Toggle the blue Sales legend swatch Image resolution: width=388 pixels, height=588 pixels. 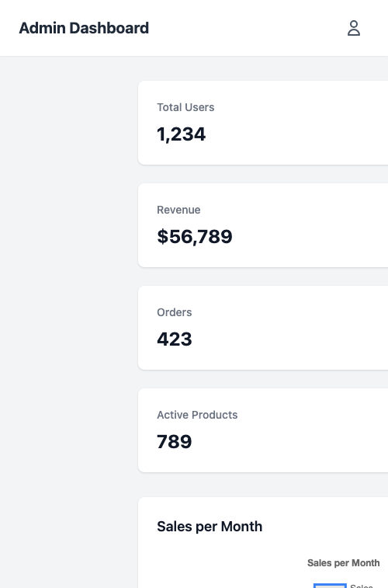tap(330, 586)
